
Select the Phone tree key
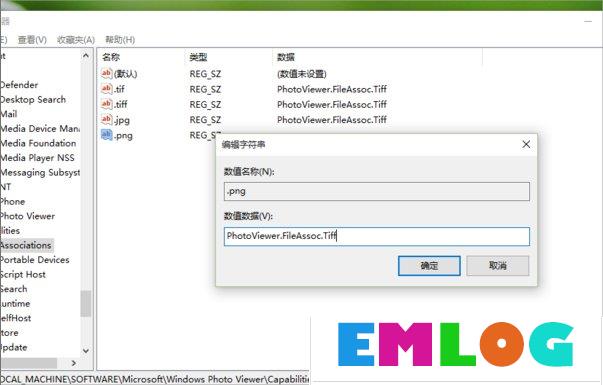[13, 202]
